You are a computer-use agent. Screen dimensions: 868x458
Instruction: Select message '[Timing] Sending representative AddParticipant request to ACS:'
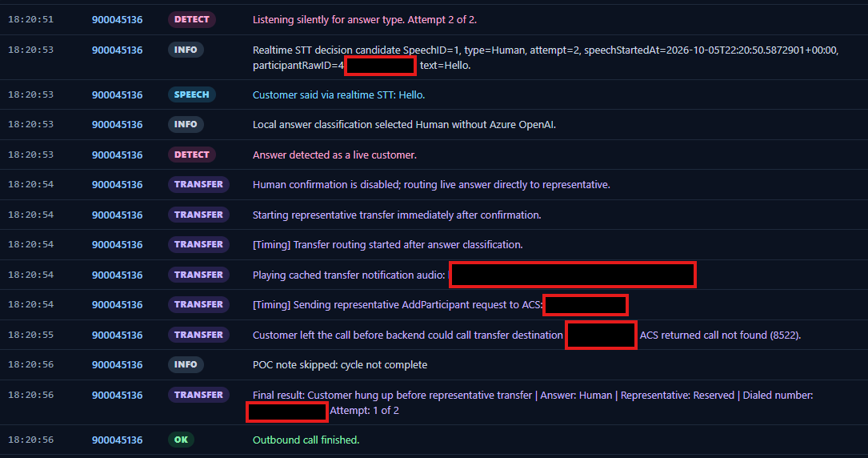point(397,304)
